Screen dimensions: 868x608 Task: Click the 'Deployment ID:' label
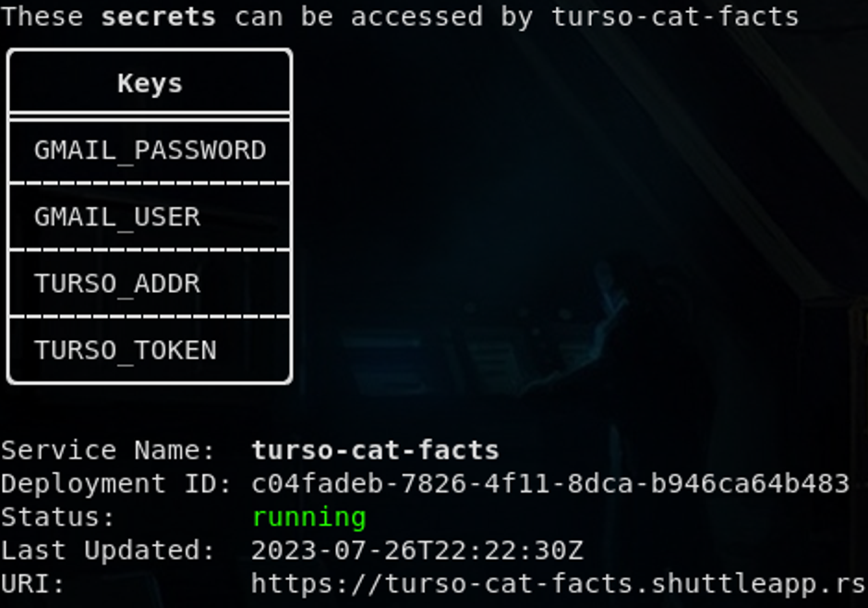pyautogui.click(x=116, y=484)
